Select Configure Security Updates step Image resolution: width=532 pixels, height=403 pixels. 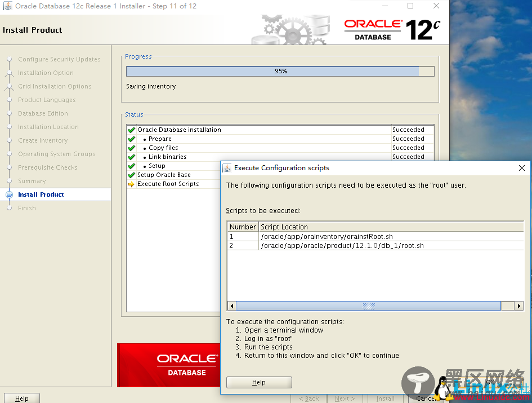click(x=59, y=59)
